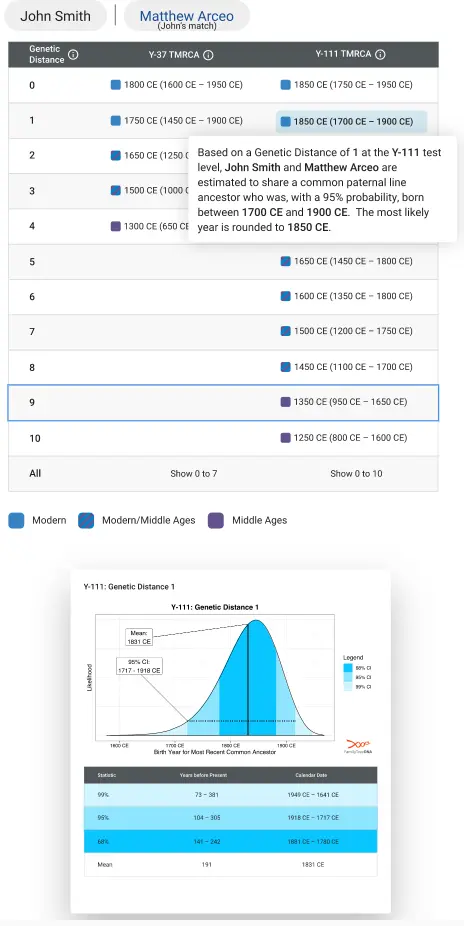Select the John Smith tab
Image resolution: width=464 pixels, height=926 pixels.
[x=55, y=16]
